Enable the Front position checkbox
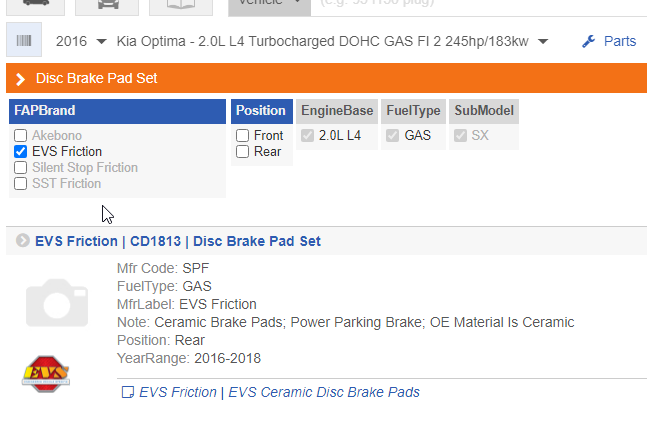 pyautogui.click(x=243, y=135)
